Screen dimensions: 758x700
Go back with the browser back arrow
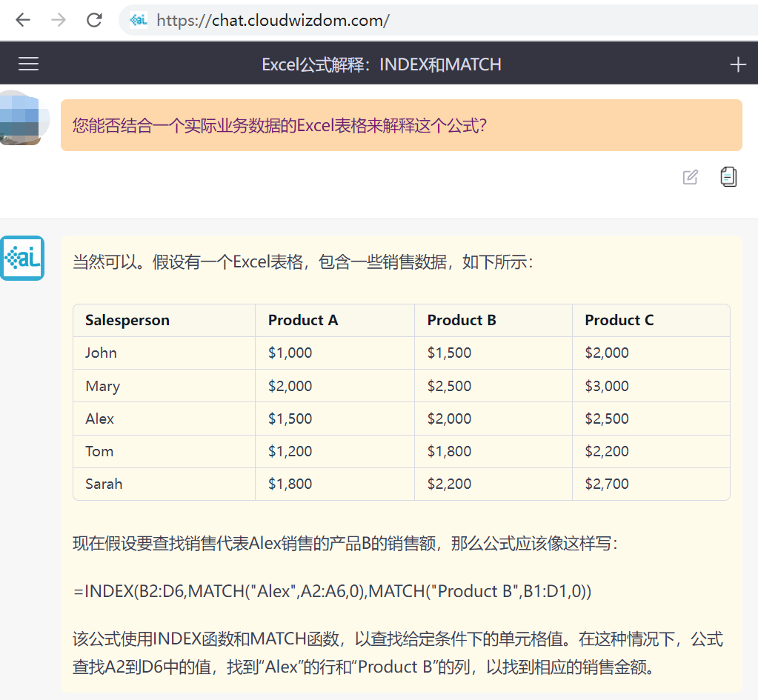[23, 20]
